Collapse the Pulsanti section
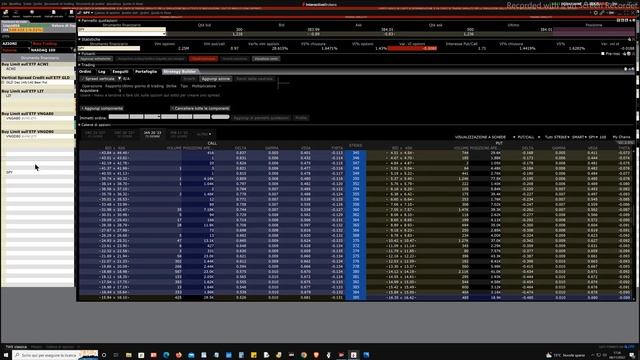Image resolution: width=640 pixels, height=360 pixels. coord(80,53)
